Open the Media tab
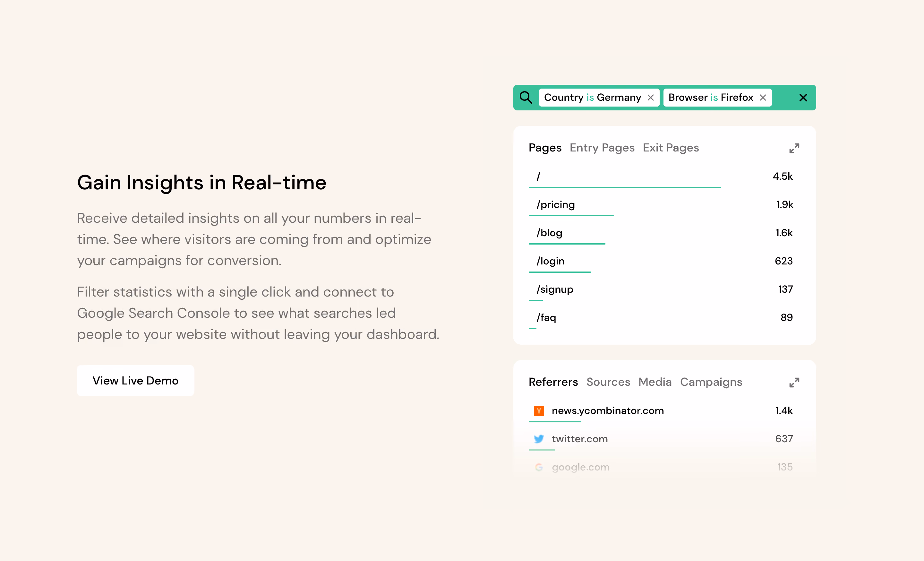Image resolution: width=924 pixels, height=561 pixels. coord(655,382)
